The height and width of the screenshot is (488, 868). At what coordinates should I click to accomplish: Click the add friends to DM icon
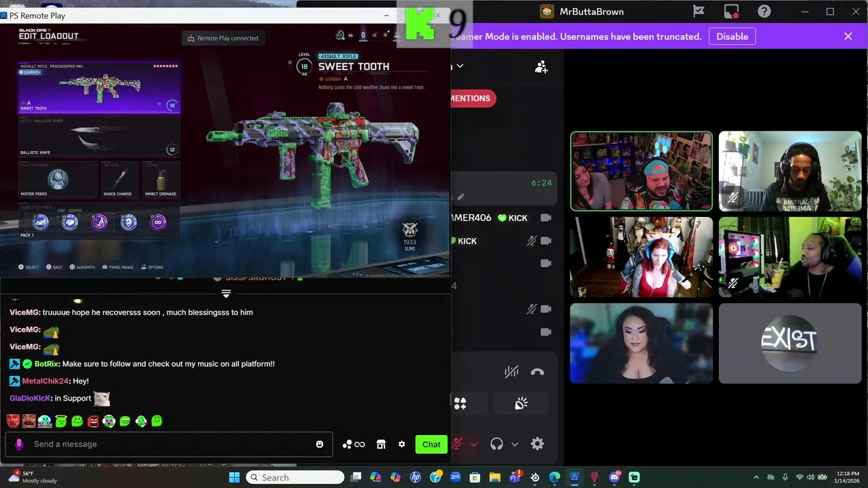coord(541,67)
